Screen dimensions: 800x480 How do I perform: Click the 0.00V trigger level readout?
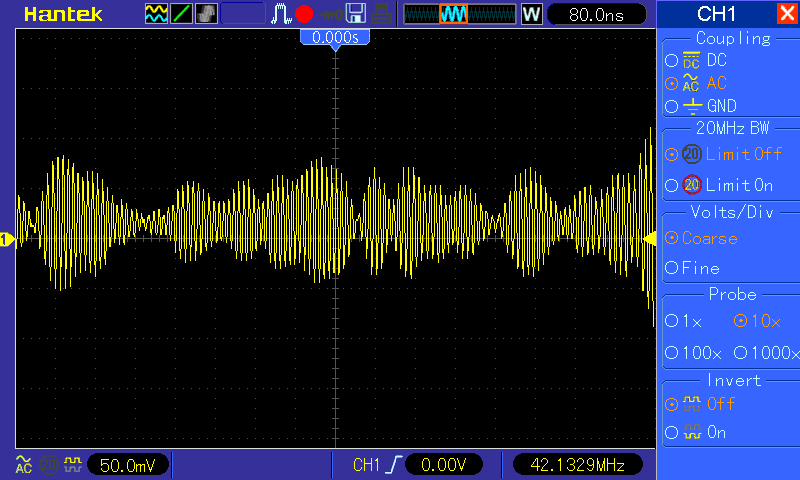(x=443, y=465)
